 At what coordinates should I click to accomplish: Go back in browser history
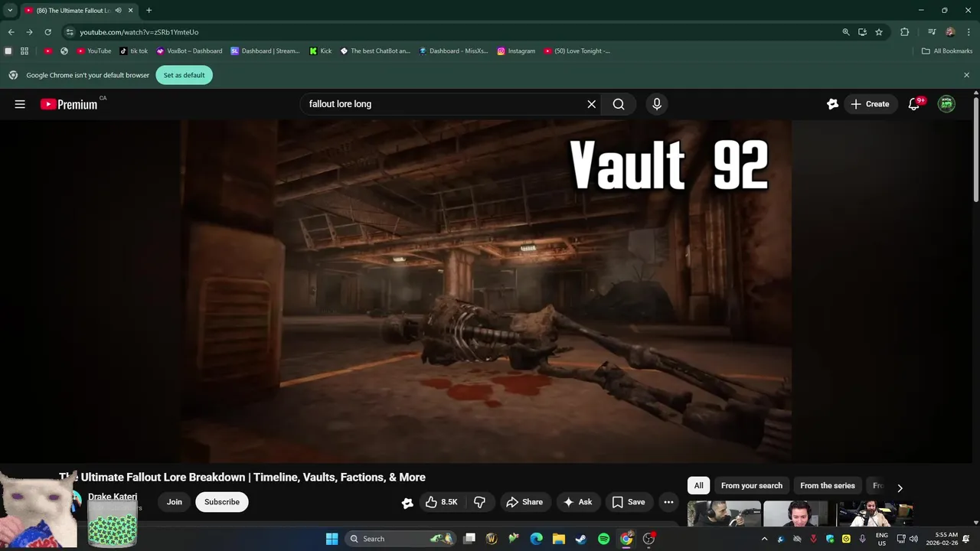(11, 32)
